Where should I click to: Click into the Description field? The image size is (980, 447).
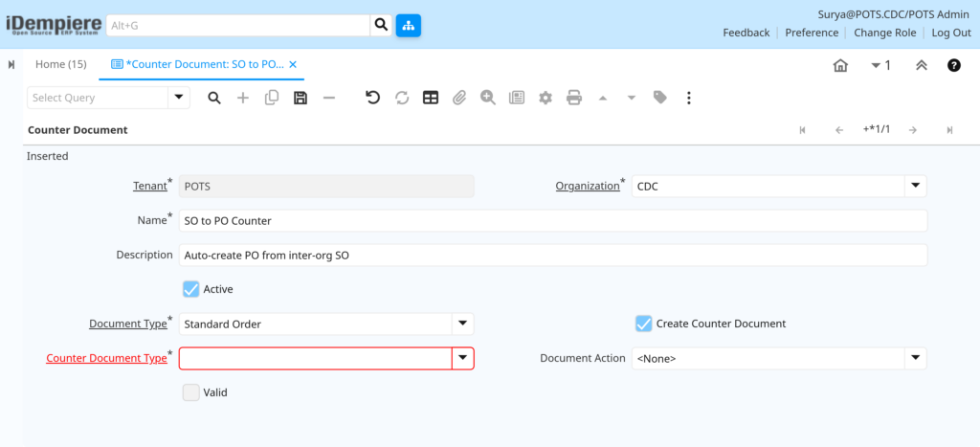[x=552, y=255]
